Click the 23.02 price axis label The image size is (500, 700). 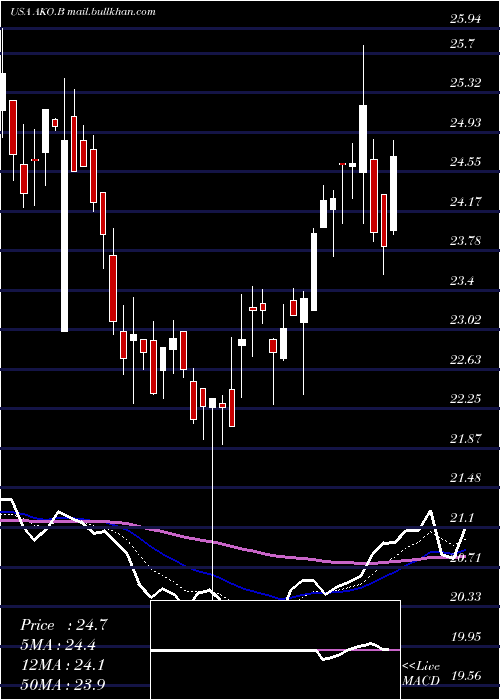466,320
